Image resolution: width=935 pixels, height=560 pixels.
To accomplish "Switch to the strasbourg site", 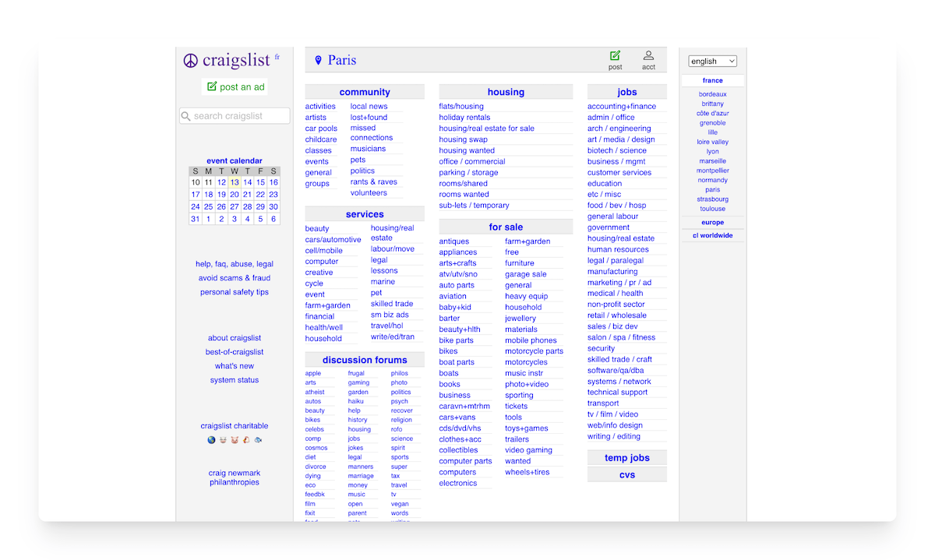I will 713,199.
